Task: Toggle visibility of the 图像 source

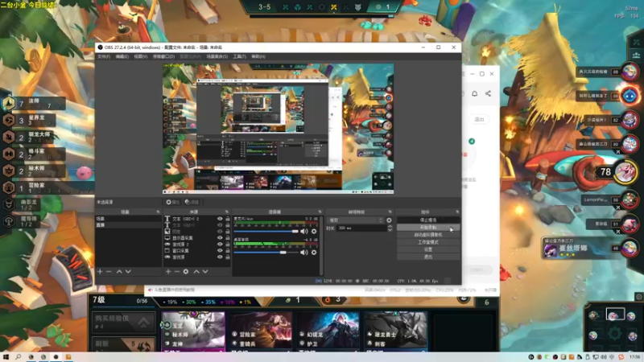Action: click(x=220, y=232)
